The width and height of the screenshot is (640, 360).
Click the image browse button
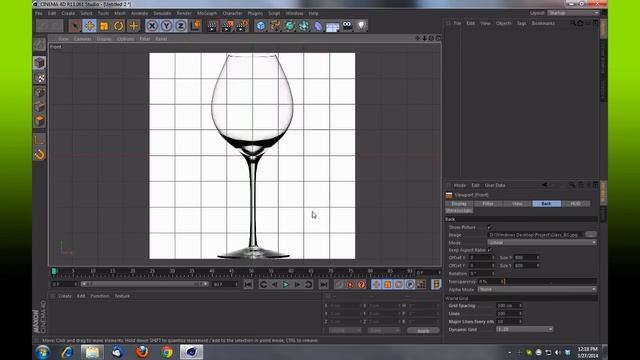coord(591,235)
